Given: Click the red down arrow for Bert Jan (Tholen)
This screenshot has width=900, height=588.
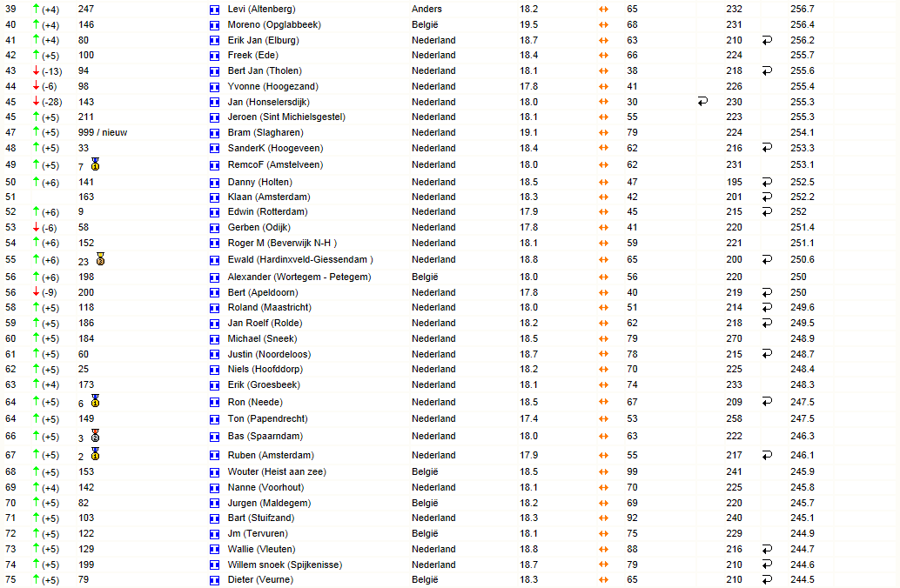Looking at the screenshot, I should [37, 70].
